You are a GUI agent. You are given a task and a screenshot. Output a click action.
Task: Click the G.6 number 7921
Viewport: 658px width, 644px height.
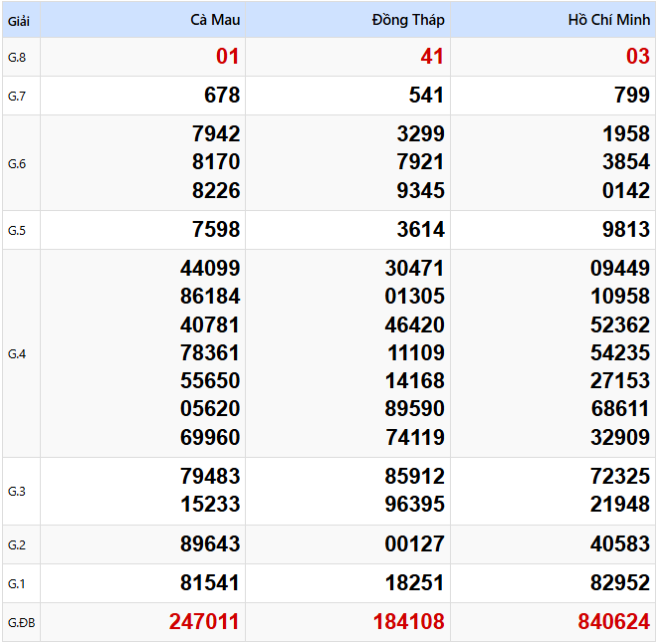coord(420,162)
